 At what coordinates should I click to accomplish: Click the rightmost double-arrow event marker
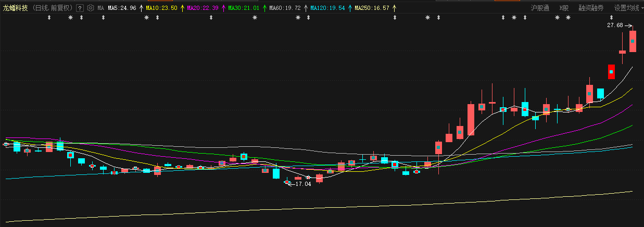[x=612, y=18]
